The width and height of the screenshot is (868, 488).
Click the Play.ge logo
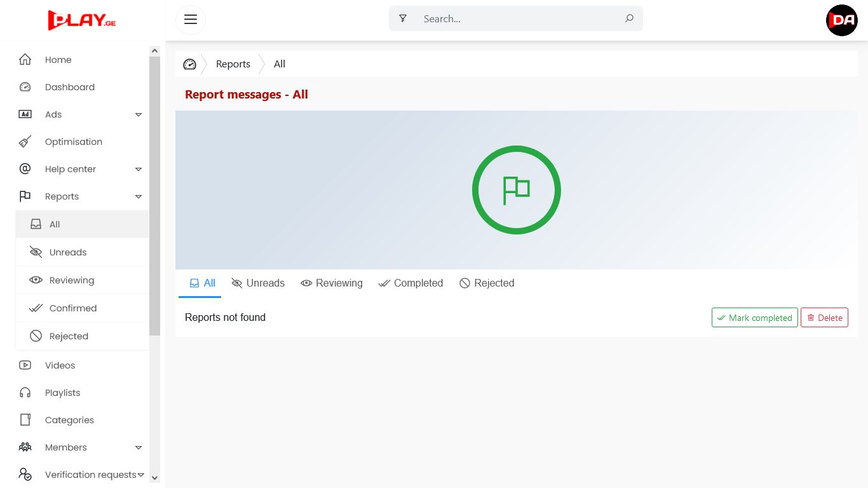81,20
